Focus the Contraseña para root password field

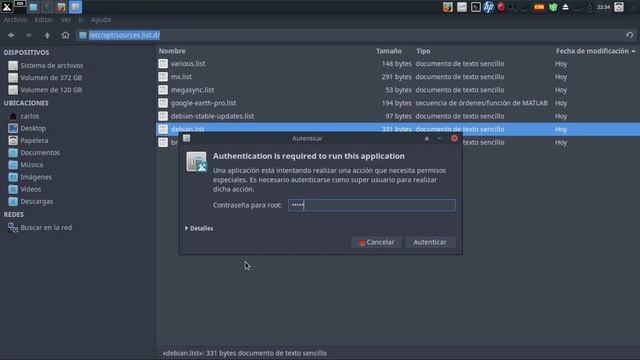coord(371,205)
